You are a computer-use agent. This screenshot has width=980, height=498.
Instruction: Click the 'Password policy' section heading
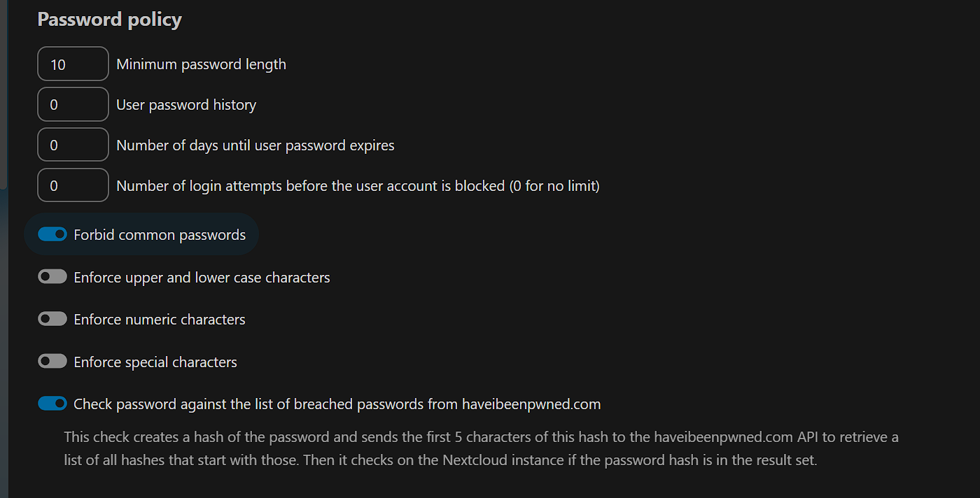[109, 20]
